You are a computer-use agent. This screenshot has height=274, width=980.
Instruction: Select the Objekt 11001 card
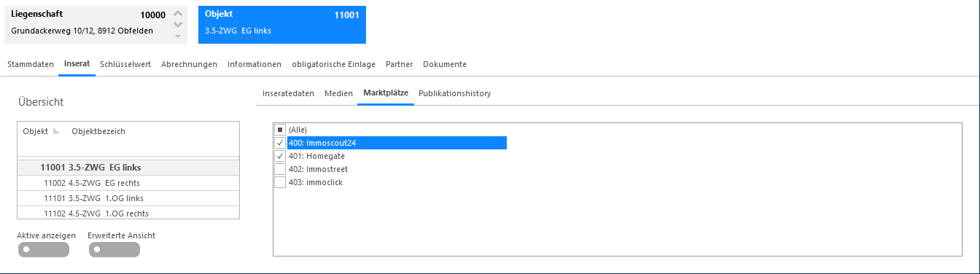(282, 25)
